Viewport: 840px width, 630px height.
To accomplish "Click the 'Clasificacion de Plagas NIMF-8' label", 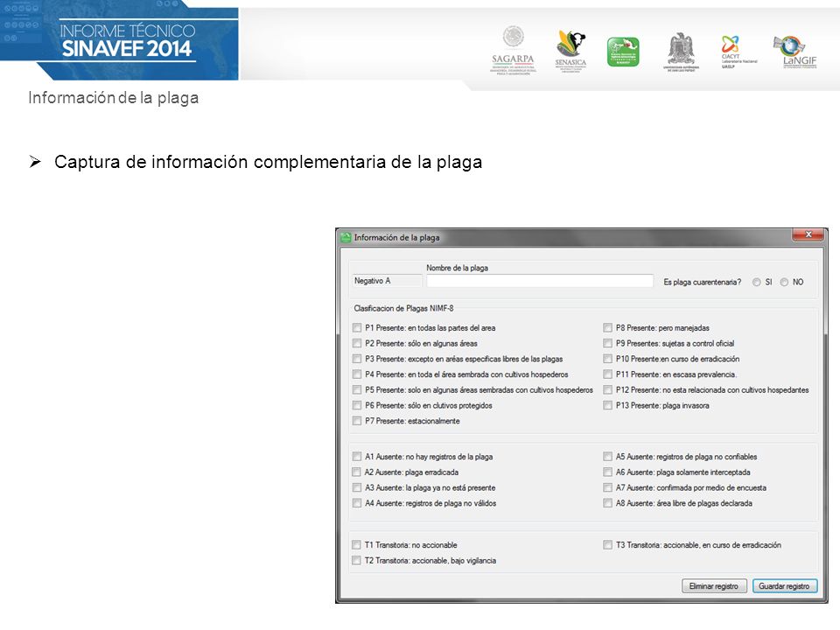I will [x=403, y=308].
